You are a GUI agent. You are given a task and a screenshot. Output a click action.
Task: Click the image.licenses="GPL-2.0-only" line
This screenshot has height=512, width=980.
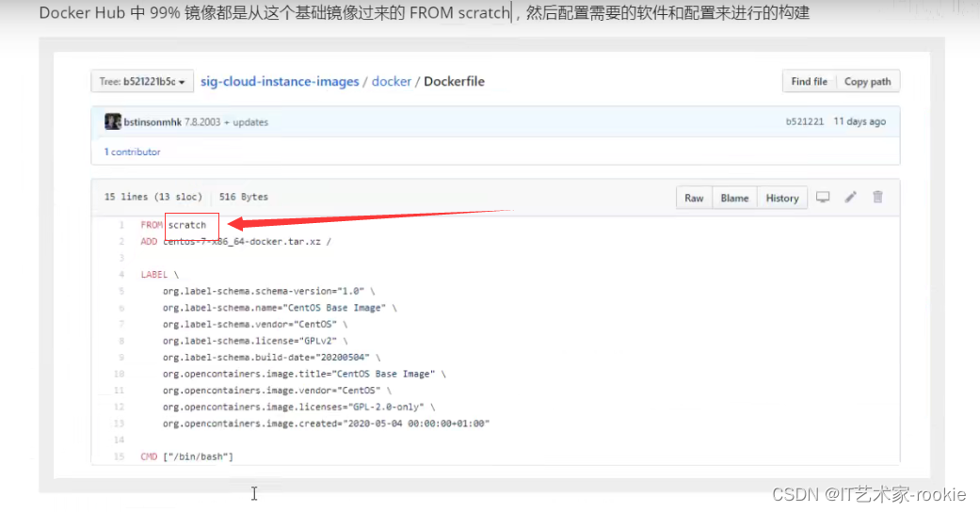click(x=298, y=407)
